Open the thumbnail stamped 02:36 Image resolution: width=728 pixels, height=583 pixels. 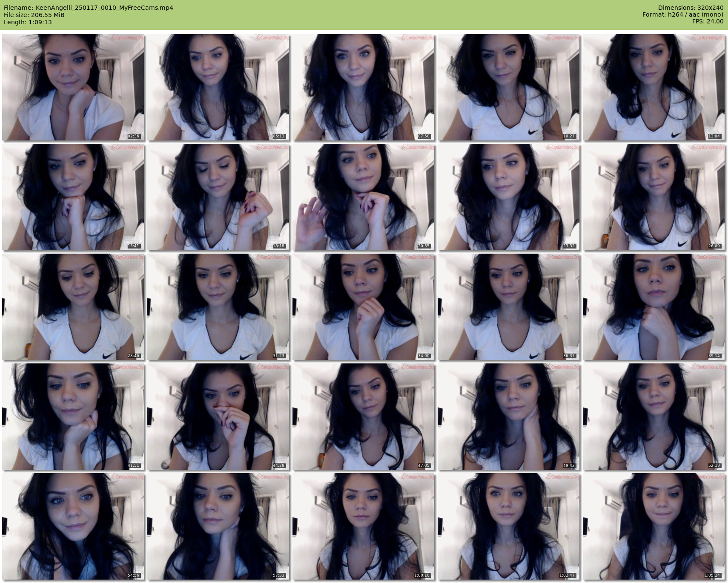tap(73, 87)
